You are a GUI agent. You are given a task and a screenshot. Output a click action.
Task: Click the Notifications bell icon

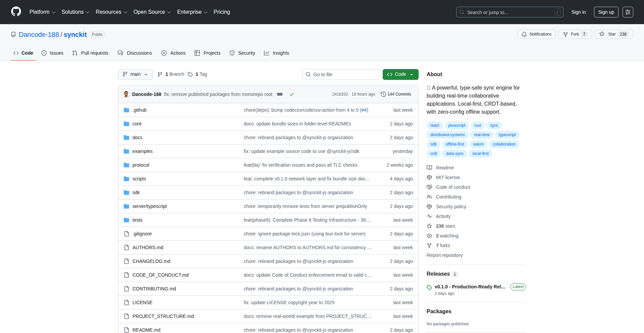click(x=524, y=34)
